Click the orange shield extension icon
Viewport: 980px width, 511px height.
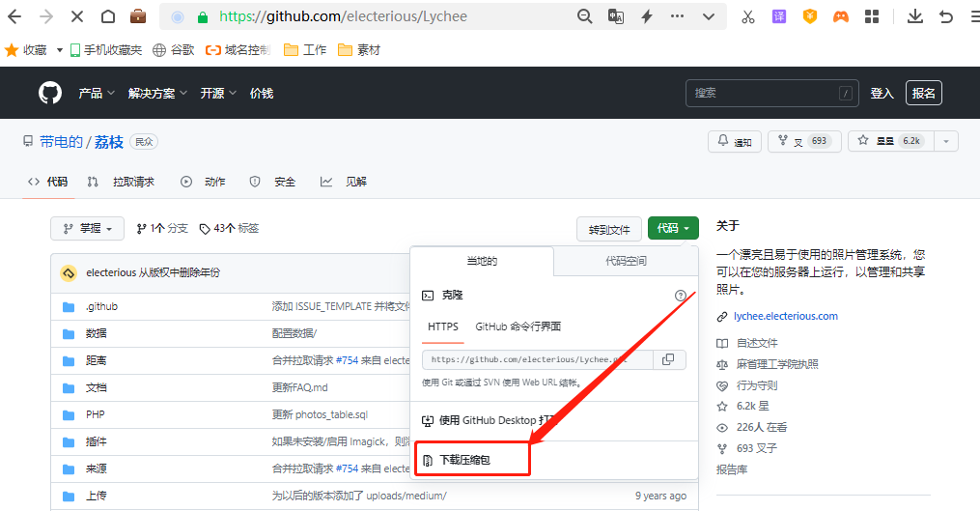coord(810,16)
